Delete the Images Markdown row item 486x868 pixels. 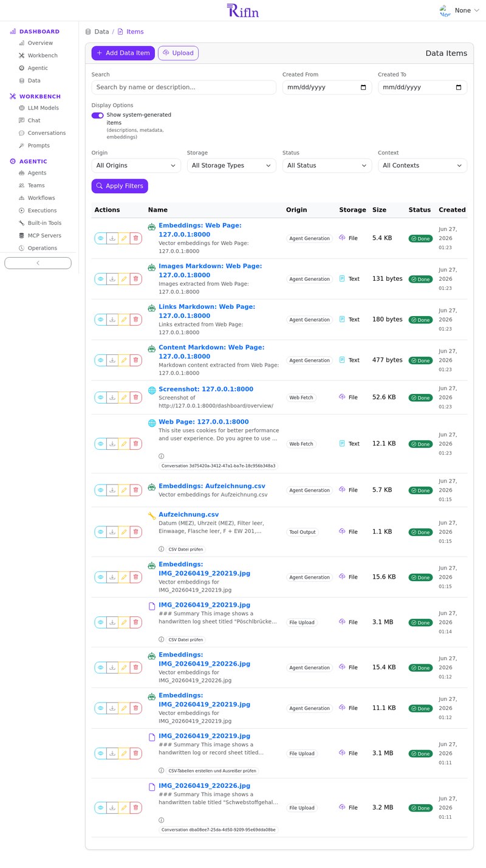point(135,279)
